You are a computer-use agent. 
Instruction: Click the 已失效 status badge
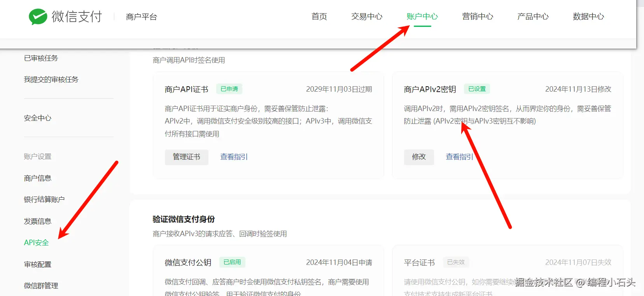pos(456,262)
